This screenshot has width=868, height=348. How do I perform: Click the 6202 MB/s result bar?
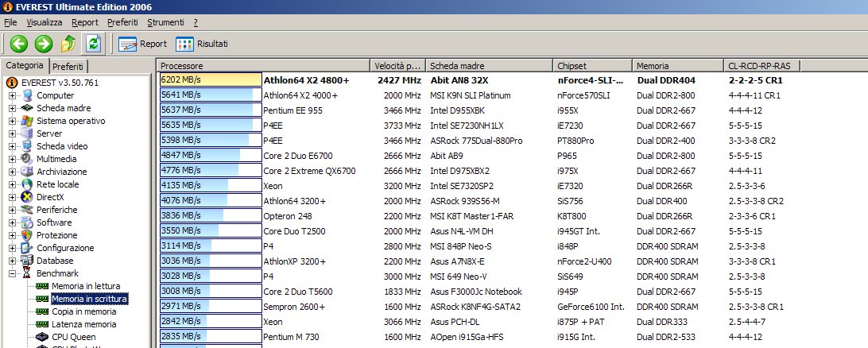point(211,80)
